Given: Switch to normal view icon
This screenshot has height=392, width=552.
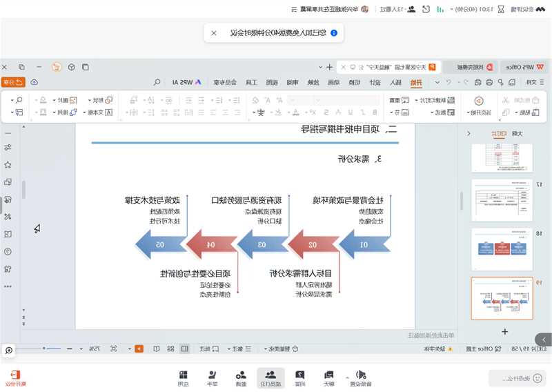Looking at the screenshot, I should (x=184, y=349).
